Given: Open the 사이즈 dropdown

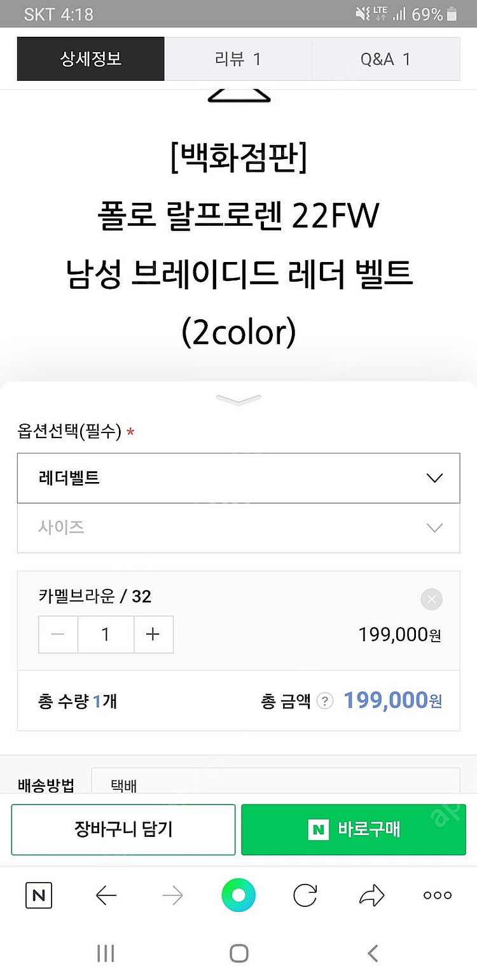Looking at the screenshot, I should click(238, 528).
